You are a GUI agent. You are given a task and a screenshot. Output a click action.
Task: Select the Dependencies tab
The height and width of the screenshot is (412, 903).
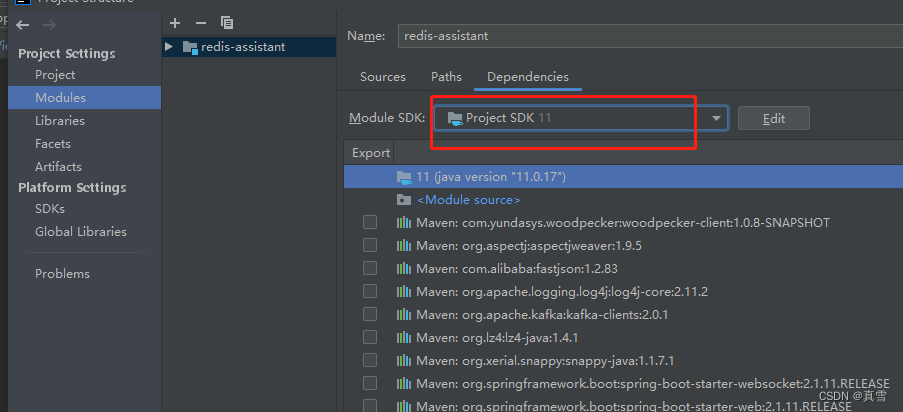pos(528,77)
